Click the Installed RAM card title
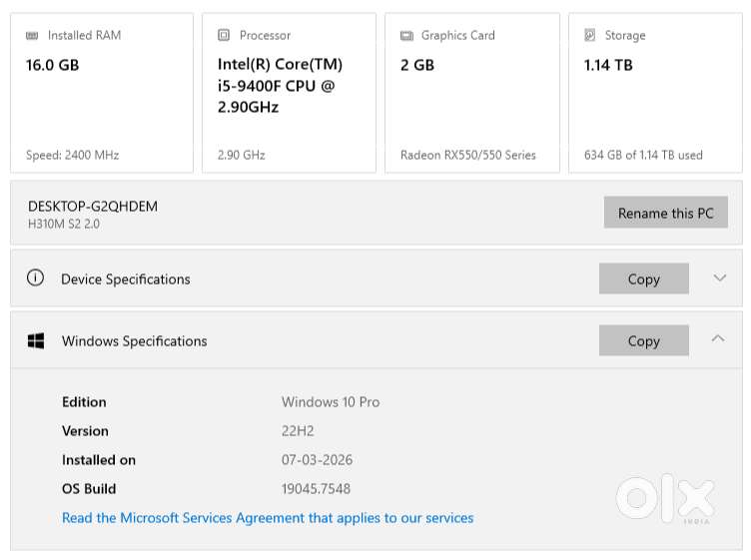 tap(84, 35)
